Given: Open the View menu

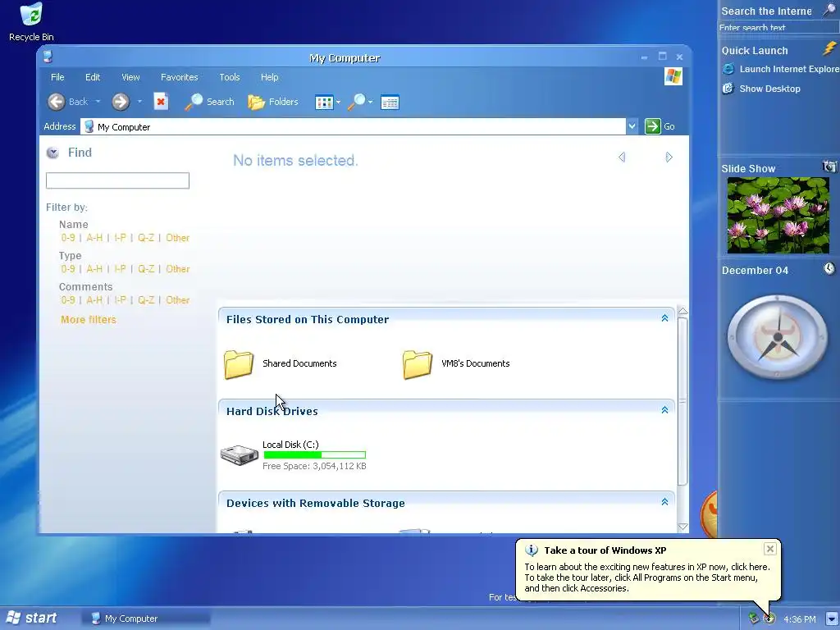Looking at the screenshot, I should coord(130,77).
